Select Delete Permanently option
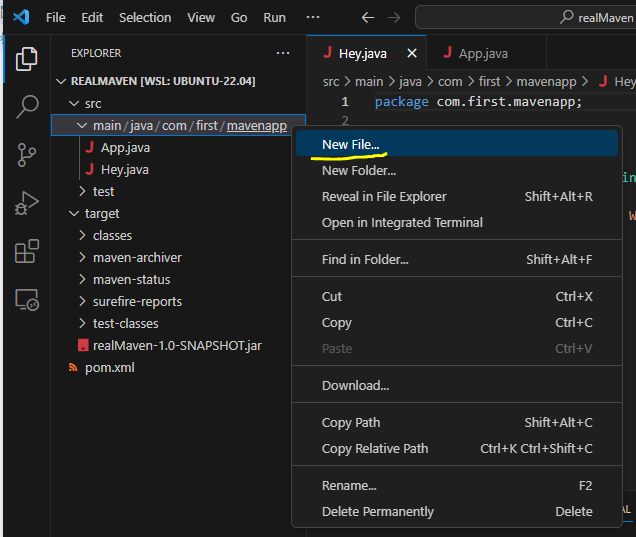636x537 pixels. click(x=457, y=511)
